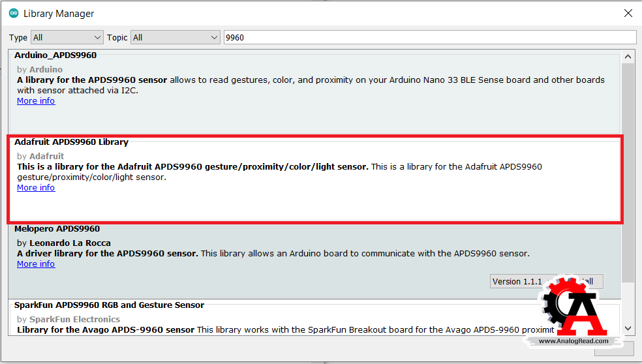The width and height of the screenshot is (642, 364).
Task: Click the vertical scrollbar thumb of library list
Action: point(628,173)
